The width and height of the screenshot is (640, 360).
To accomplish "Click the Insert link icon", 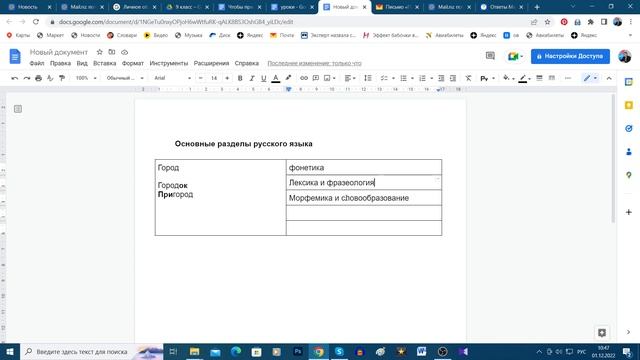I will pos(304,78).
